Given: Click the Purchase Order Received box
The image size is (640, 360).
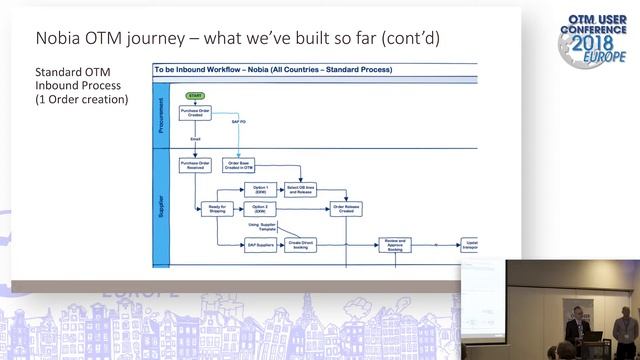Looking at the screenshot, I should (195, 165).
